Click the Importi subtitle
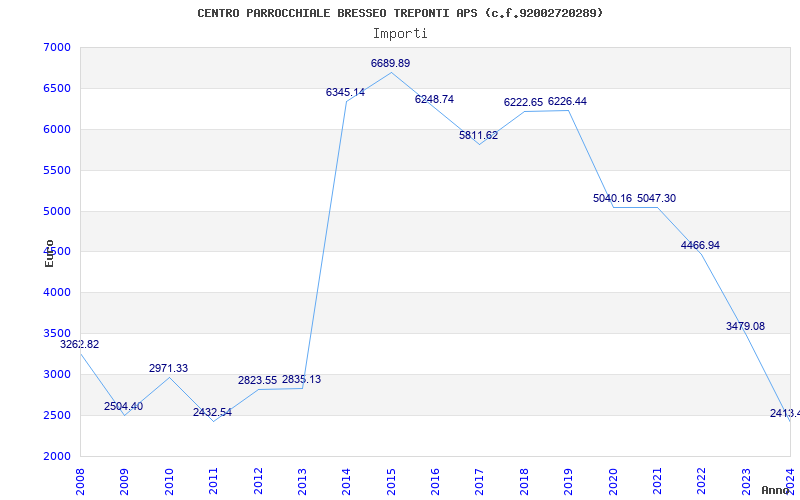This screenshot has height=500, width=800. tap(400, 34)
